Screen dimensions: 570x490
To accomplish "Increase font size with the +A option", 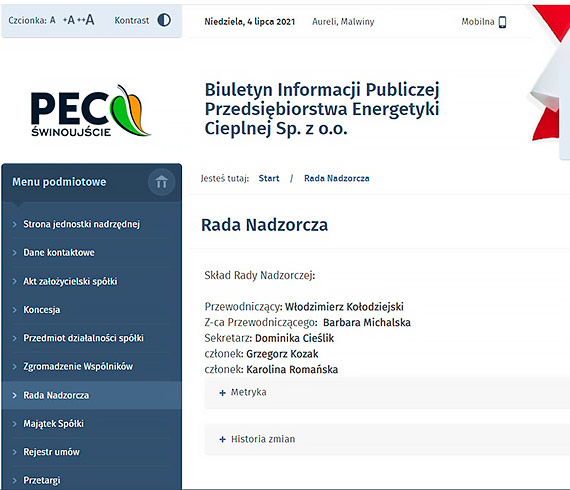I will 69,20.
